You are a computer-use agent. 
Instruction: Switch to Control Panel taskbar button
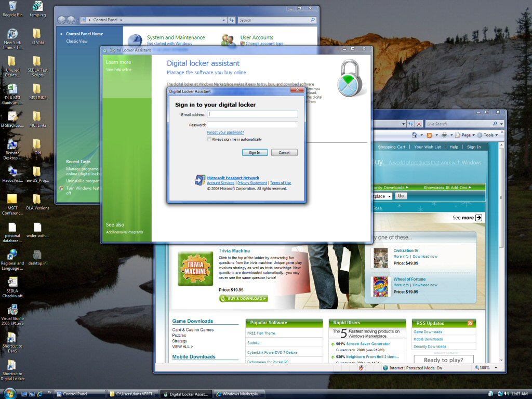(79, 394)
